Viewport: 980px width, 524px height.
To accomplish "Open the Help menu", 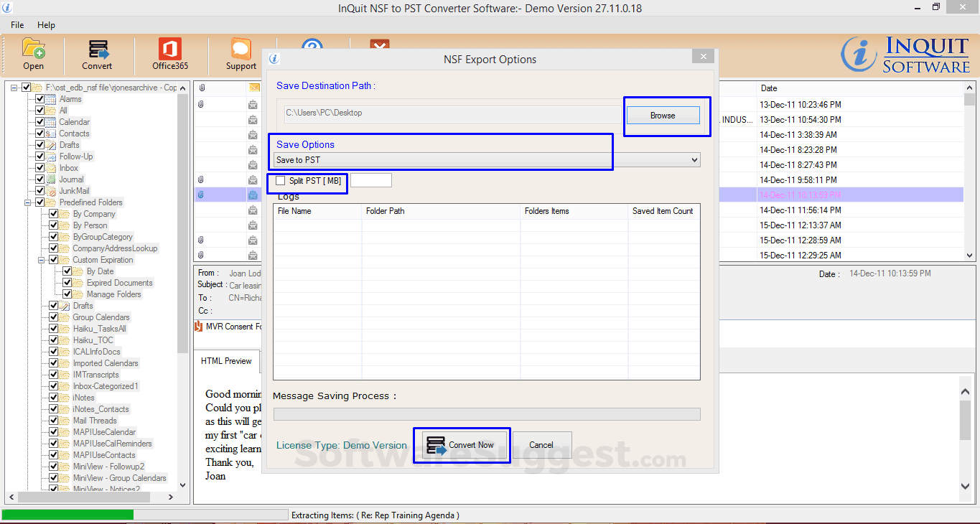I will [46, 25].
